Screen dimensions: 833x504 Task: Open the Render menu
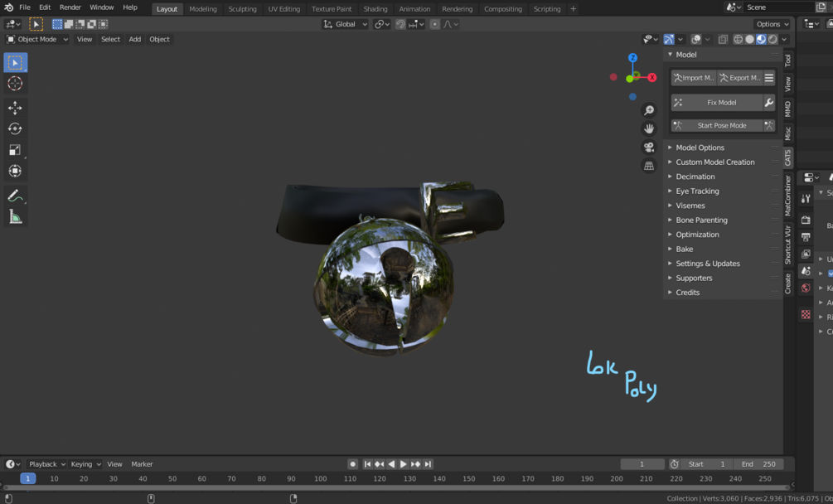(70, 7)
